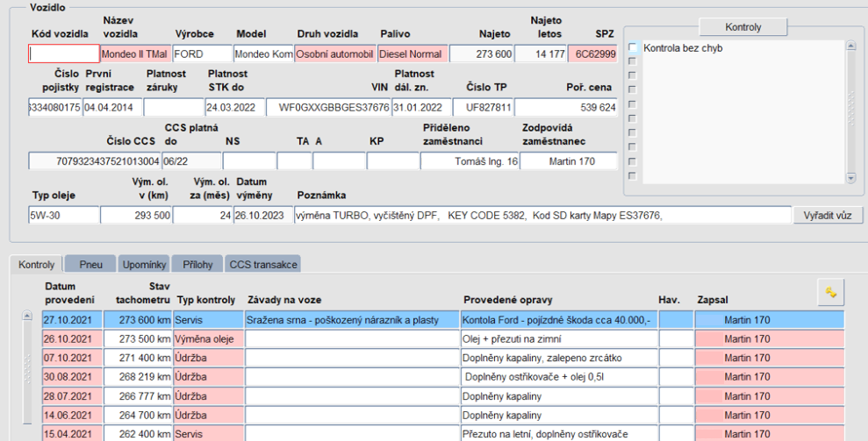Tick the Kontrola bez chyb checkbox

coord(632,48)
